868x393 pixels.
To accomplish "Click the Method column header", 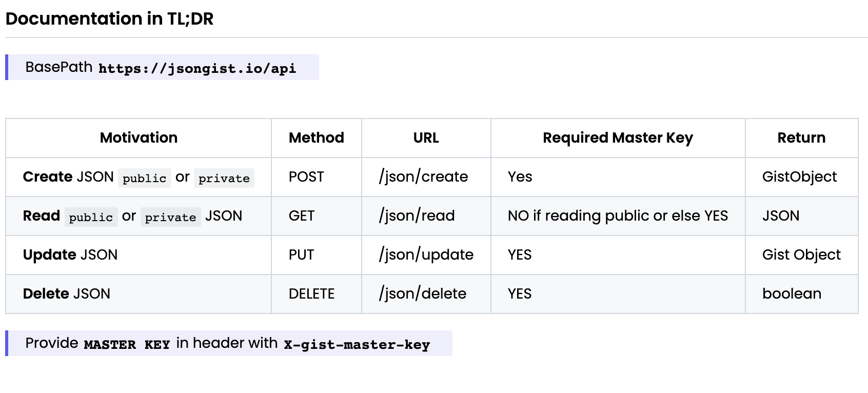I will [317, 137].
